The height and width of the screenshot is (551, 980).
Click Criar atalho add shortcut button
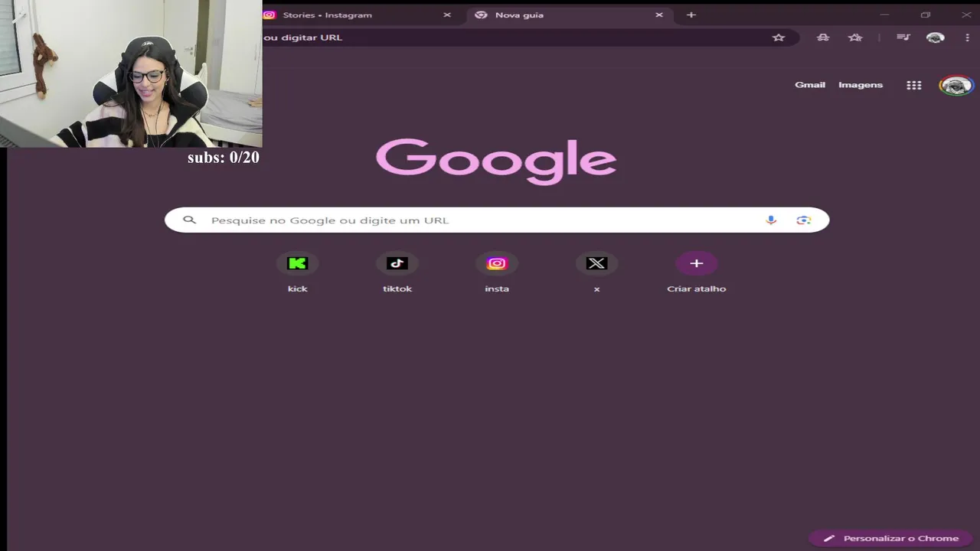tap(697, 272)
